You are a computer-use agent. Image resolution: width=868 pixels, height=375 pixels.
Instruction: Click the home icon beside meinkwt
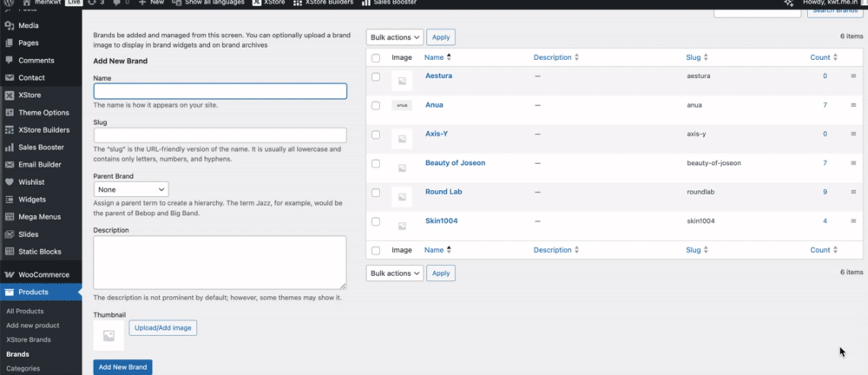click(27, 3)
